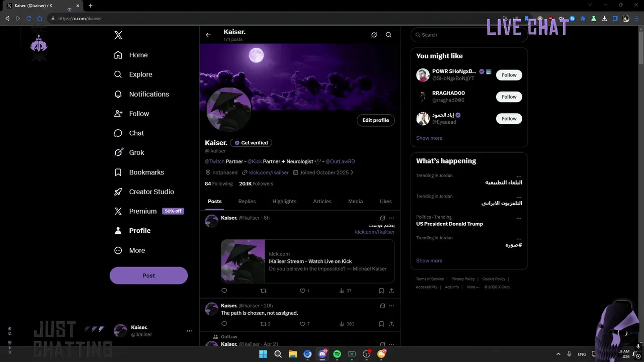Expand Joined October 2025 chevron
Viewport: 644px width, 362px height.
coord(352,172)
